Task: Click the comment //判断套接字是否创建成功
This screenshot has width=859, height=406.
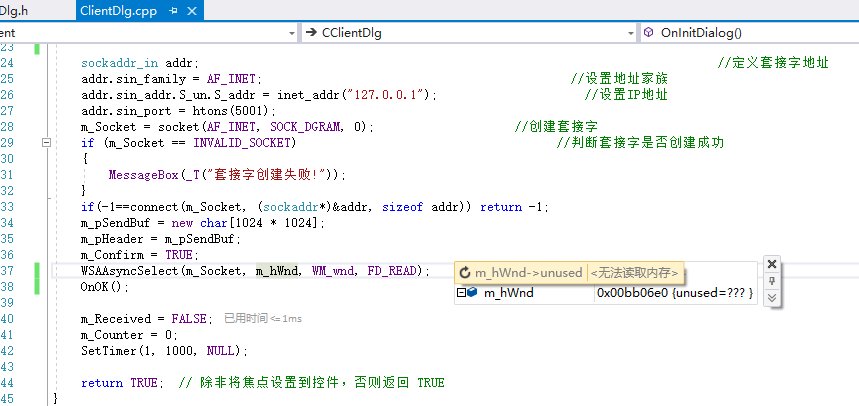Action: click(640, 142)
